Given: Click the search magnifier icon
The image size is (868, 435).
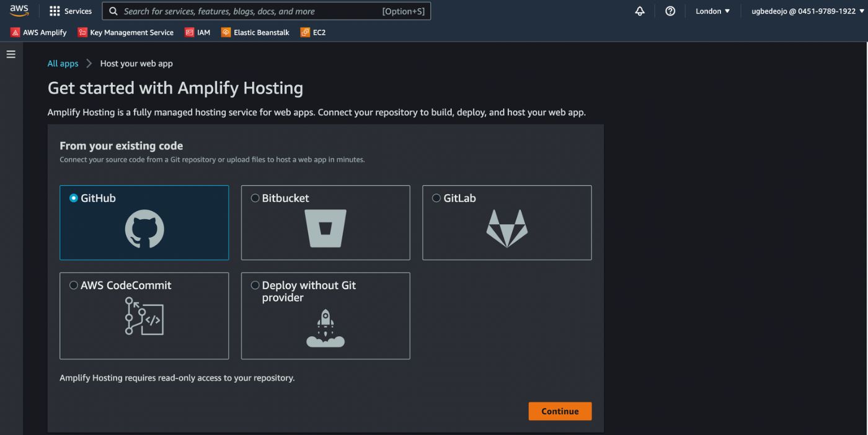Looking at the screenshot, I should point(113,11).
